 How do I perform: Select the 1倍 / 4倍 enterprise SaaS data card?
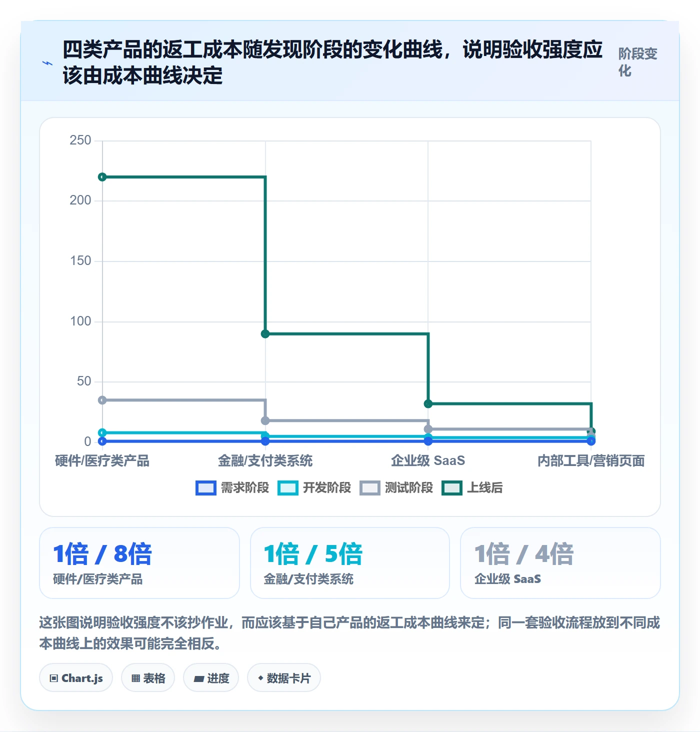tap(560, 563)
